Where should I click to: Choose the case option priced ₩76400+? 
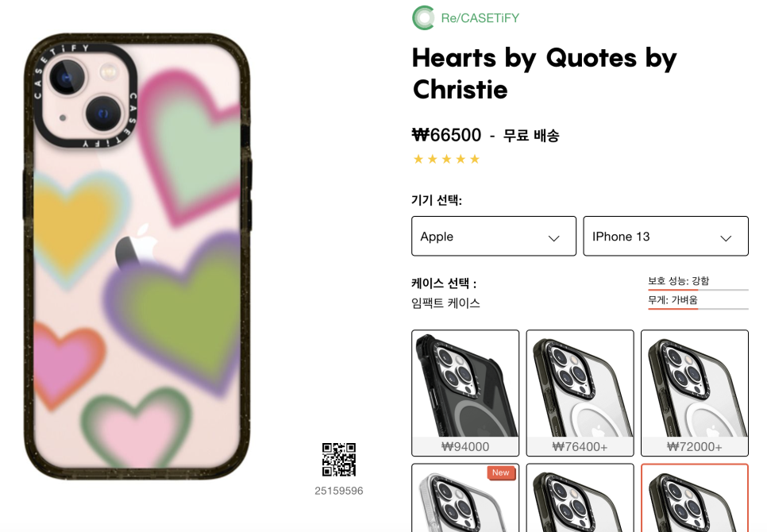(x=580, y=393)
